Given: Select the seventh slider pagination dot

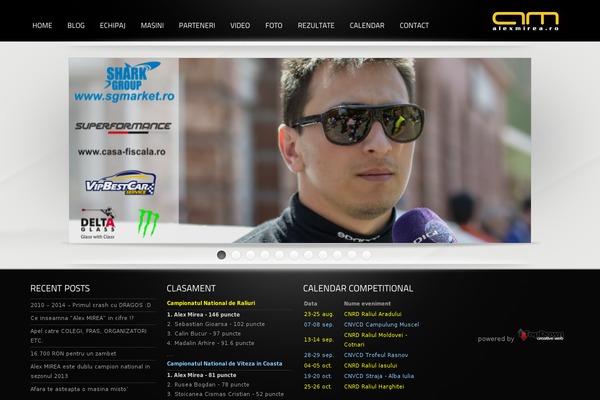Looking at the screenshot, I should coord(308,255).
